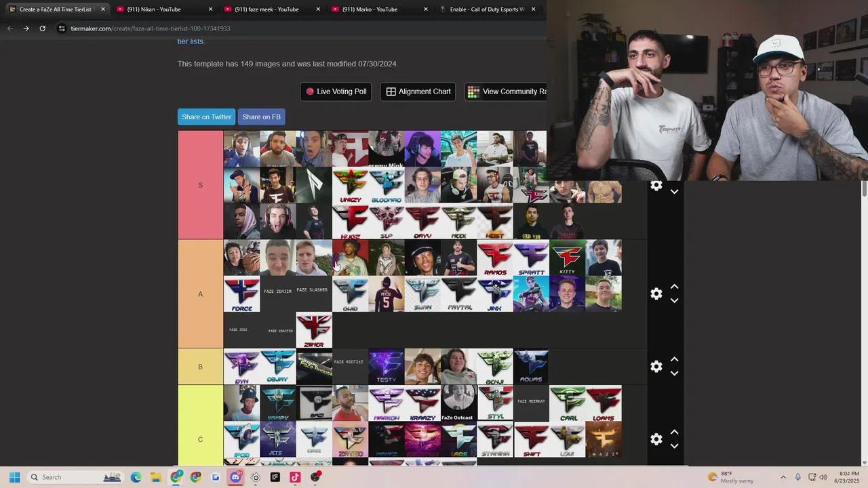Open File Explorer from taskbar
Image resolution: width=868 pixels, height=488 pixels.
point(155,477)
